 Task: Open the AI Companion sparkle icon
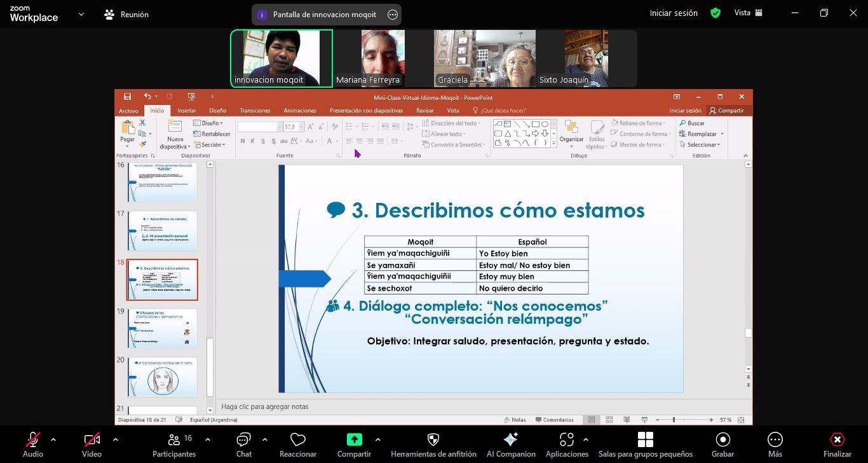tap(510, 440)
